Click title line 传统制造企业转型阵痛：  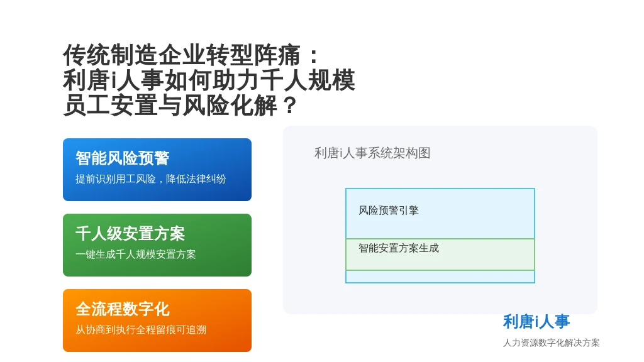click(x=191, y=55)
